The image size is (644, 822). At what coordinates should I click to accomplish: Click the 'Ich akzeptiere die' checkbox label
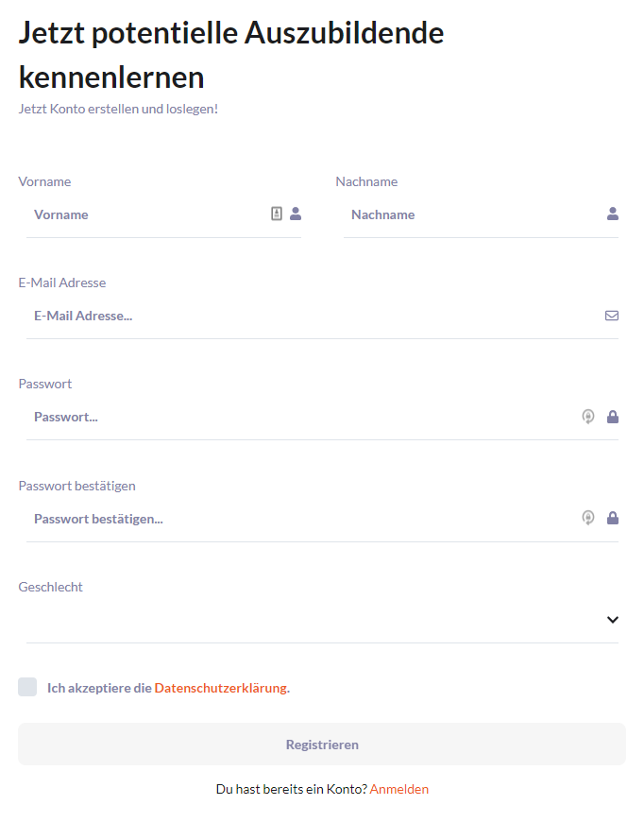[99, 688]
